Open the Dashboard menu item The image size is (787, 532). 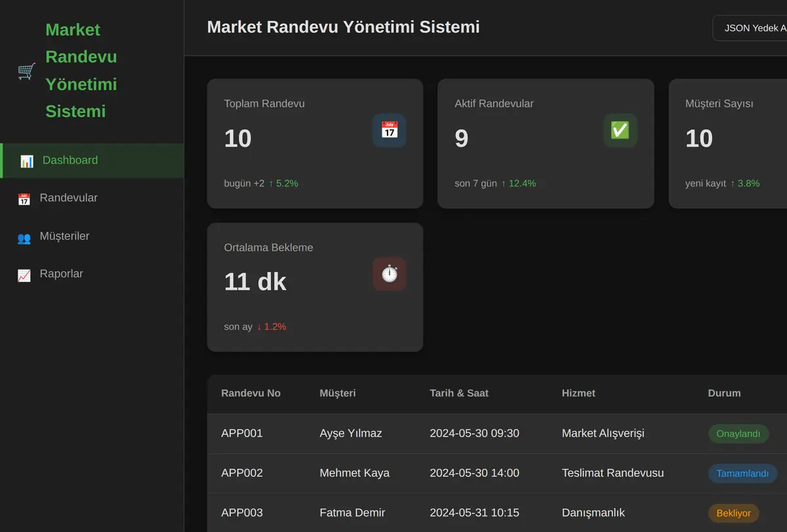pos(92,160)
